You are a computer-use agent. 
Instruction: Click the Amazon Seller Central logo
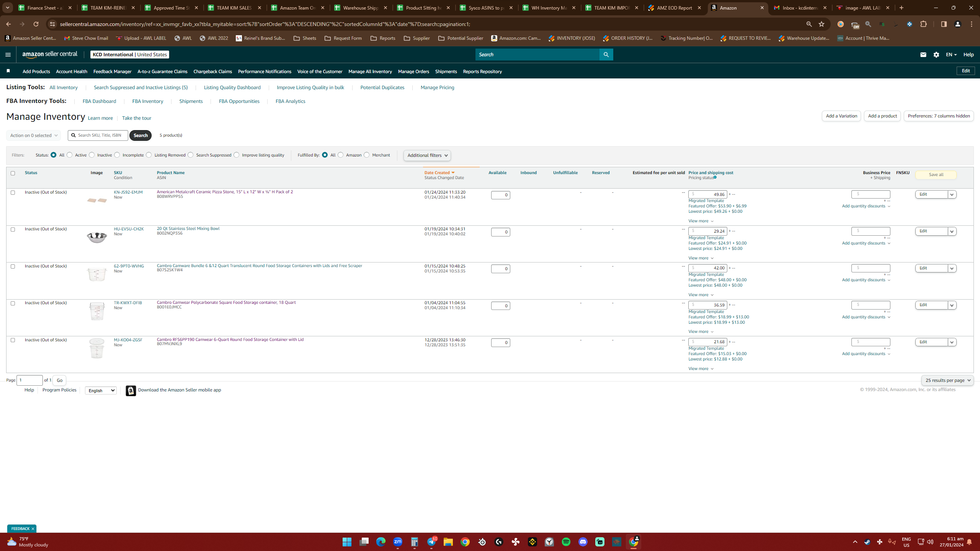click(x=50, y=54)
